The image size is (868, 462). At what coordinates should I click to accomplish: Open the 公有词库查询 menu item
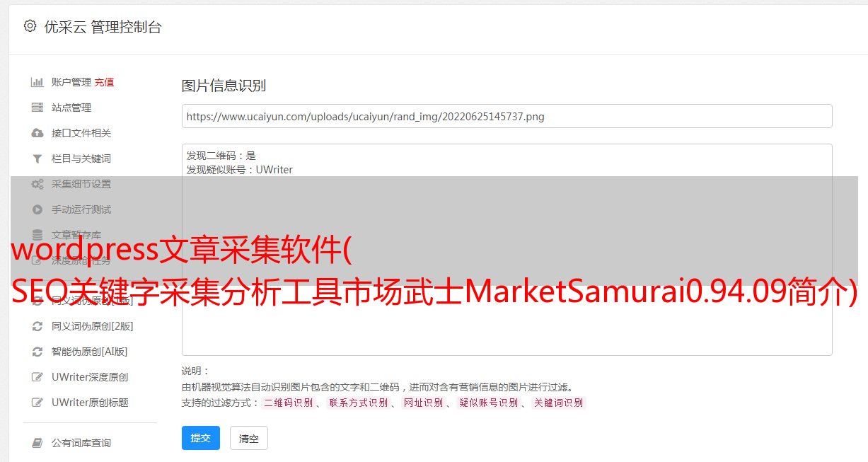81,443
